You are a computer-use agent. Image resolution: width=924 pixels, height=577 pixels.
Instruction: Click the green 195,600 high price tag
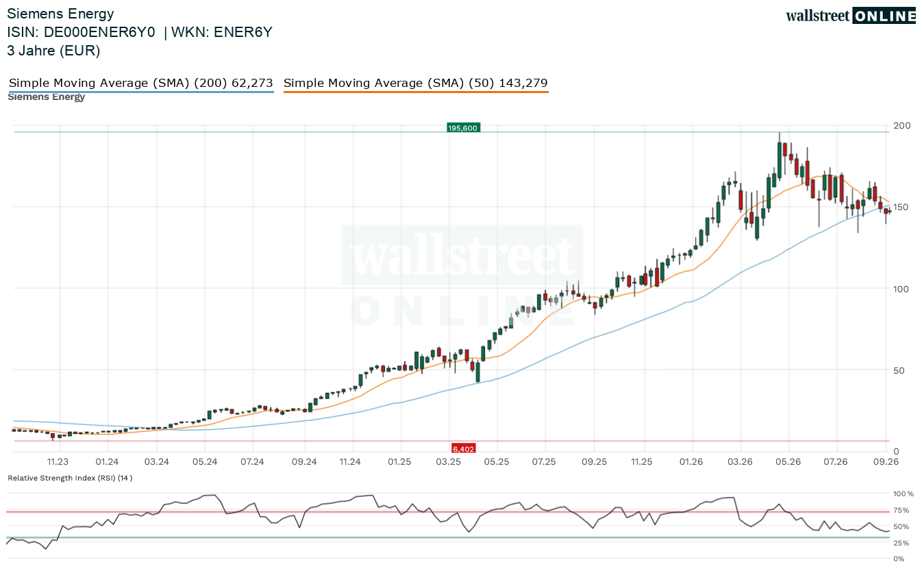click(463, 127)
